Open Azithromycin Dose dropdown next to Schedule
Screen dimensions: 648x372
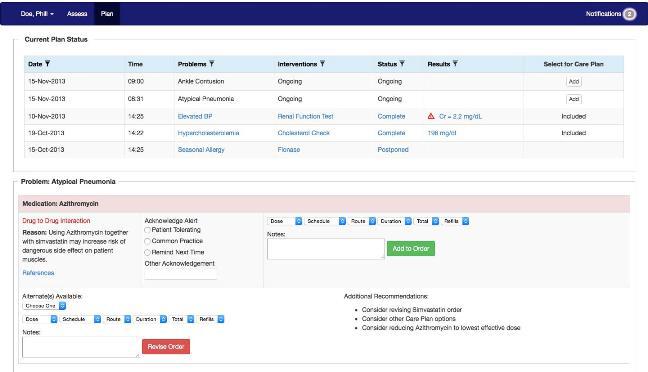286,221
